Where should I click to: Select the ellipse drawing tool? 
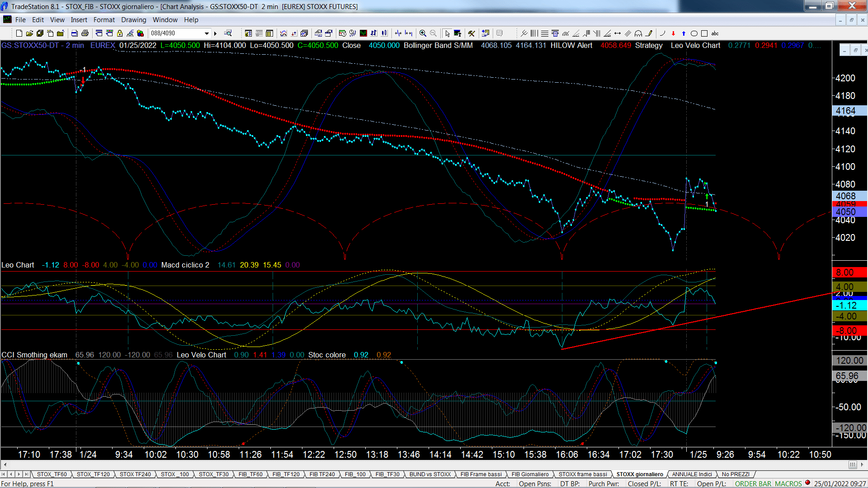tap(694, 33)
